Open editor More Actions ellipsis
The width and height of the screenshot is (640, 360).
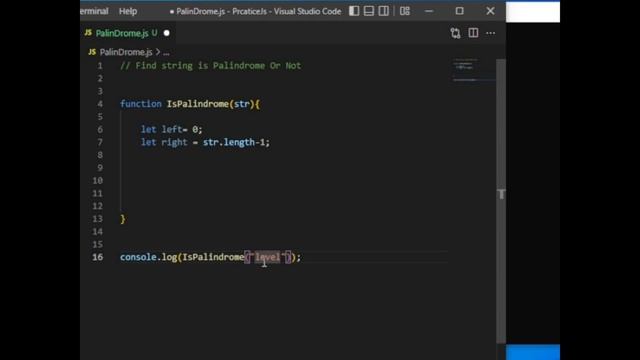click(x=491, y=33)
